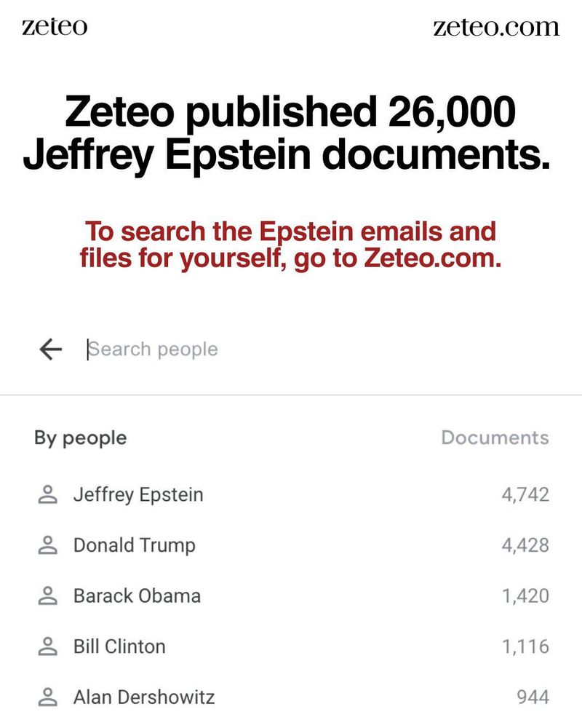Click the 4,742 document count

[525, 495]
